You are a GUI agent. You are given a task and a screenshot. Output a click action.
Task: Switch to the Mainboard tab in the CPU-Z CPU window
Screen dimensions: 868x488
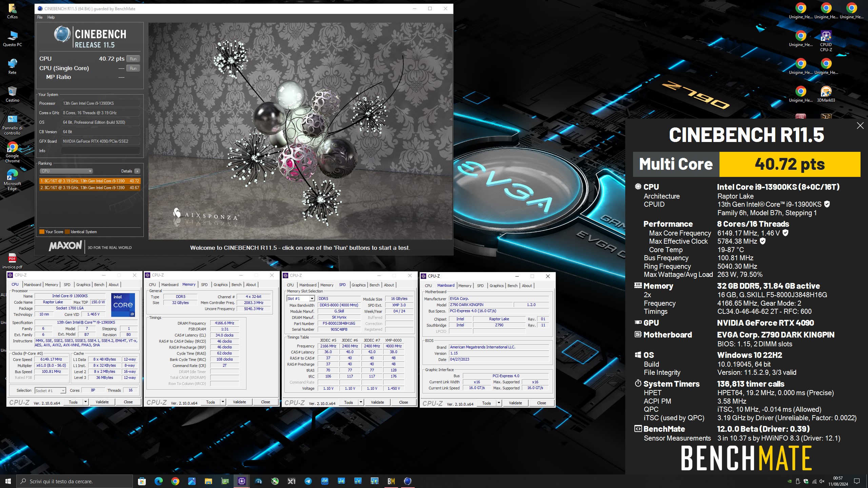coord(33,285)
